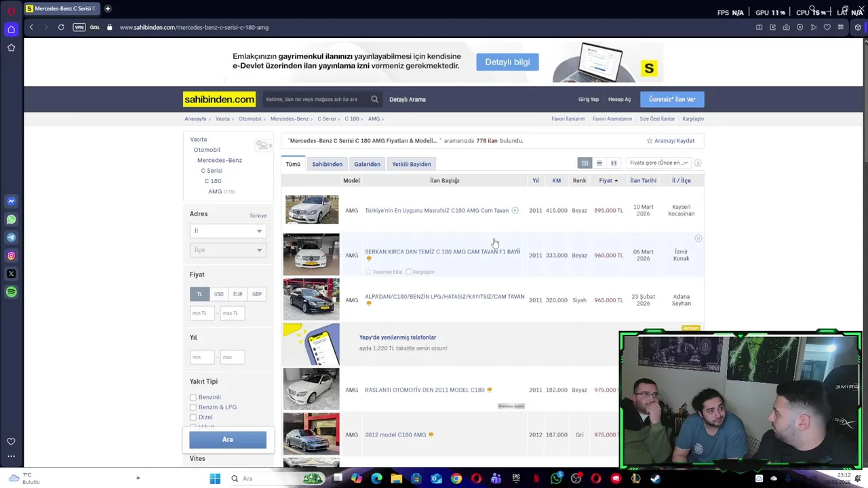Open ad blocker shield icon
Screen dimensions: 868x488
(x=800, y=27)
